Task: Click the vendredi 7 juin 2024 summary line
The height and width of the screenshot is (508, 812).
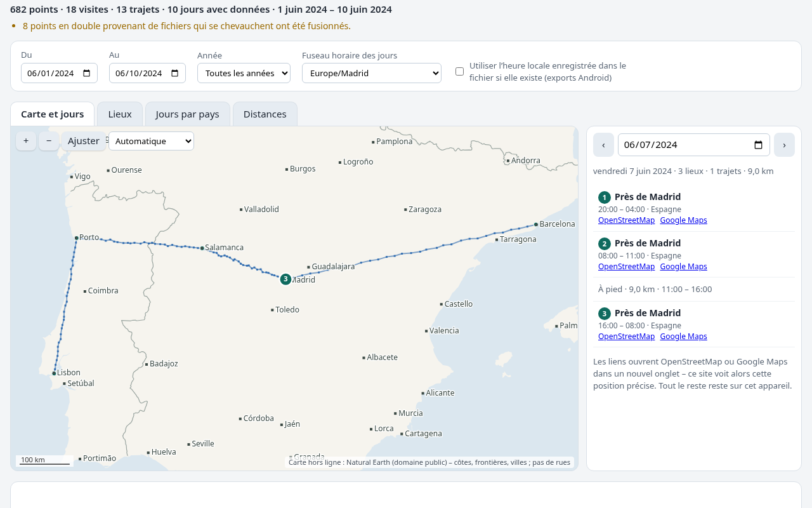Action: coord(683,171)
